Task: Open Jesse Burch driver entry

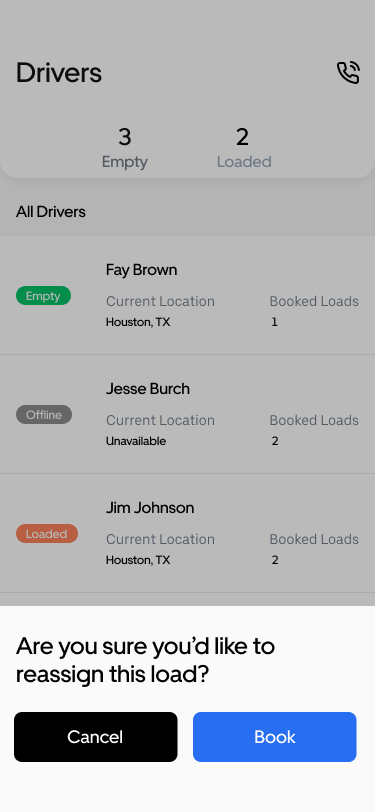Action: pos(188,414)
